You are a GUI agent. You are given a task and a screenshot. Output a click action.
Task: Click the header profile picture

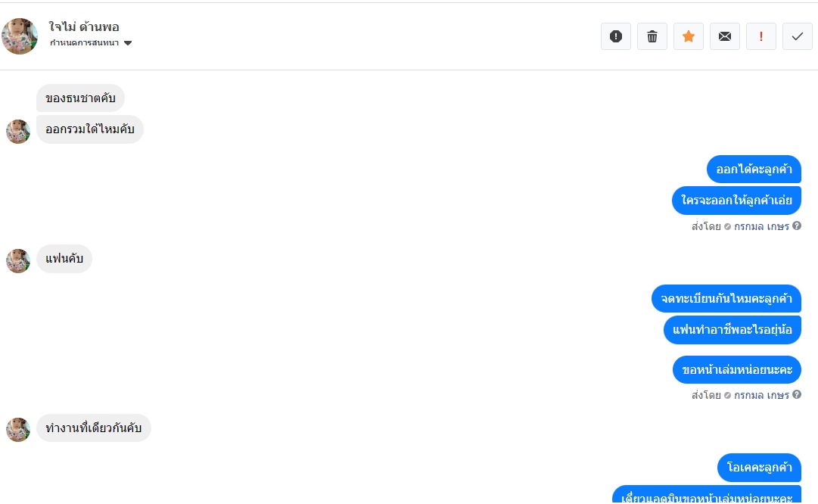coord(20,36)
